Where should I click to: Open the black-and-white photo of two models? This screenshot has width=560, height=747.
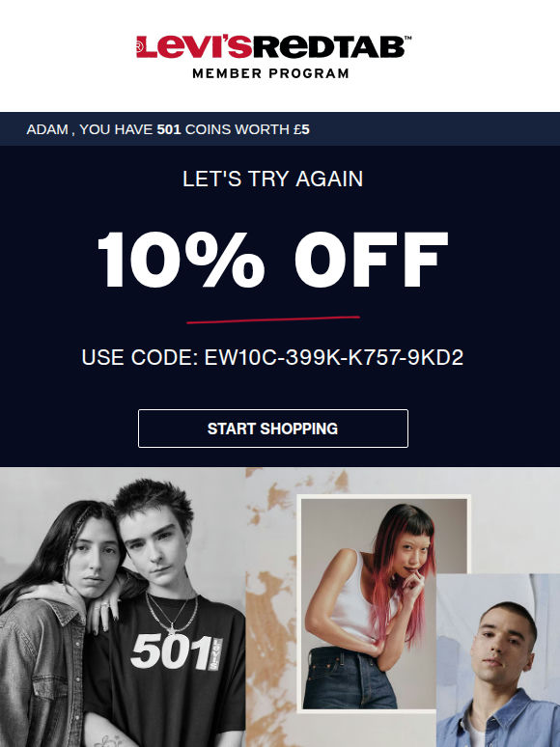123,607
